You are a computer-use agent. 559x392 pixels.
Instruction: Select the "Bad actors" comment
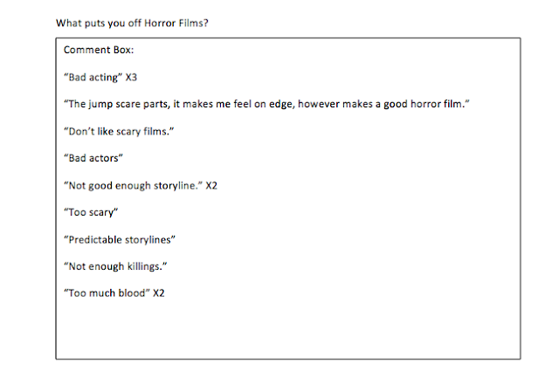click(x=93, y=158)
